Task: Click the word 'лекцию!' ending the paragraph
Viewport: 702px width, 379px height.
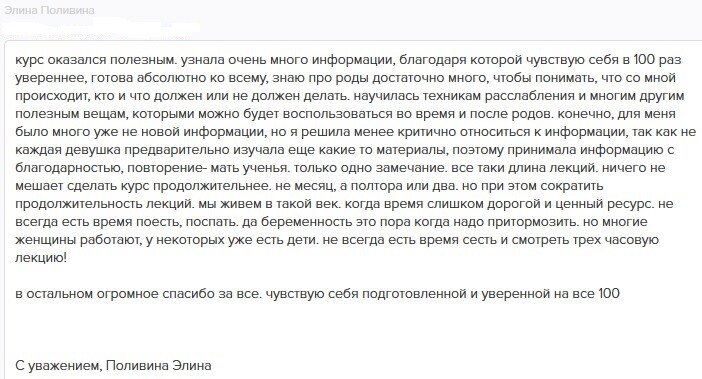Action: click(41, 258)
